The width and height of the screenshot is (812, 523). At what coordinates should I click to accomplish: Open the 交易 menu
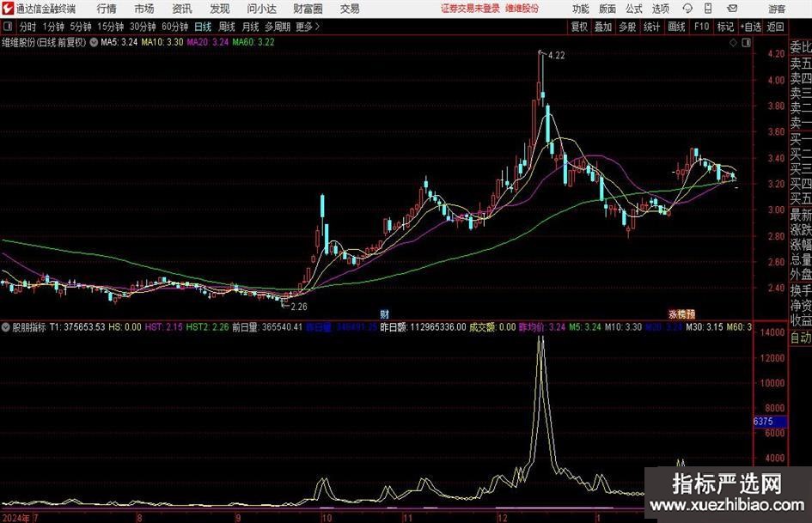(350, 9)
